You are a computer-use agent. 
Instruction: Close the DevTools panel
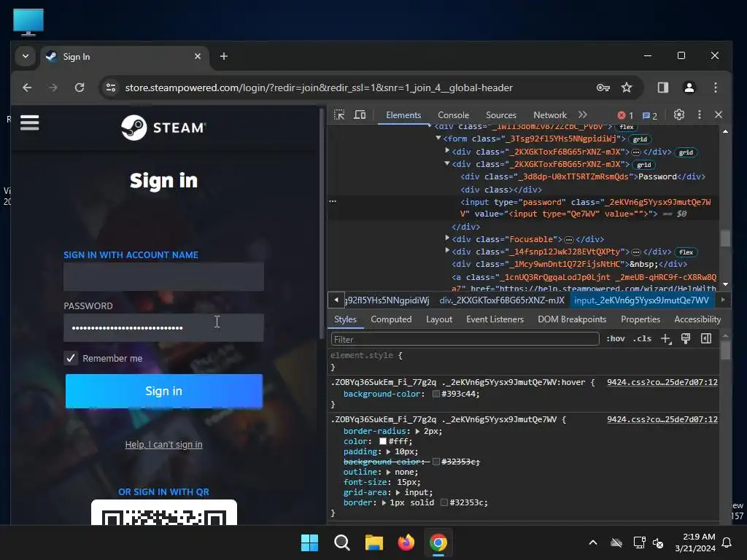click(719, 114)
